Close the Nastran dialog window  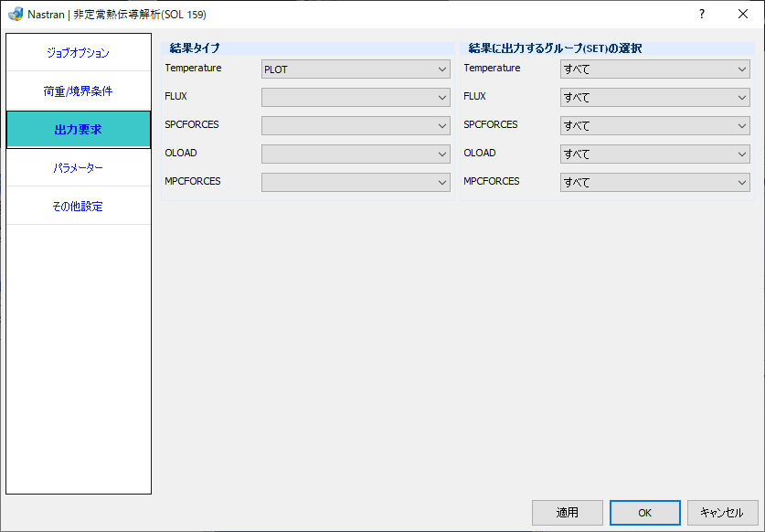[742, 14]
